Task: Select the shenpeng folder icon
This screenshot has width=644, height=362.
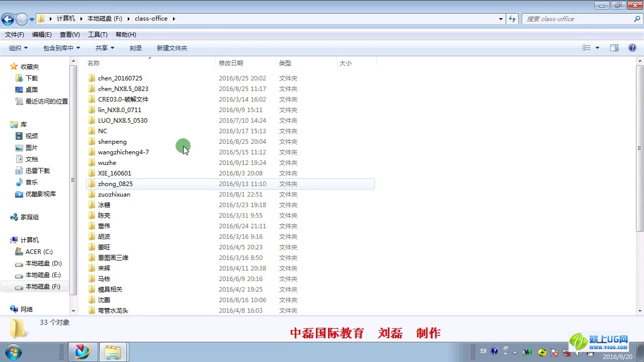Action: [x=92, y=142]
